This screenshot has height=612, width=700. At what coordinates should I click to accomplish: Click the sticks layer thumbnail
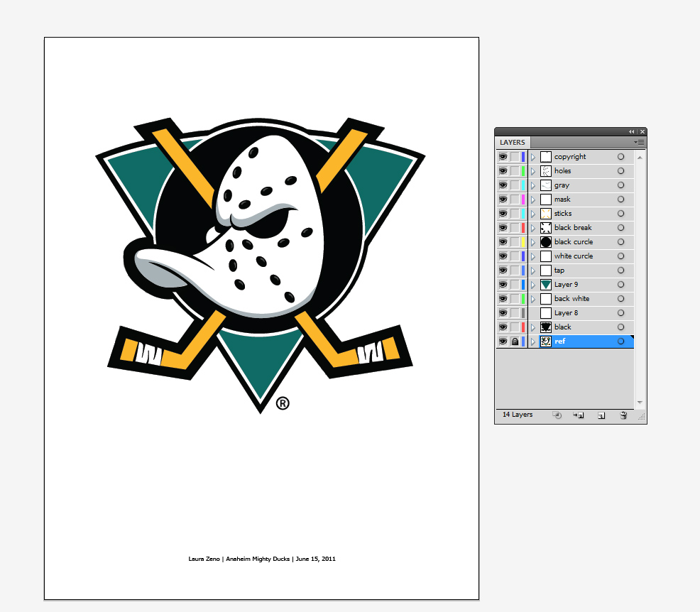pos(546,213)
